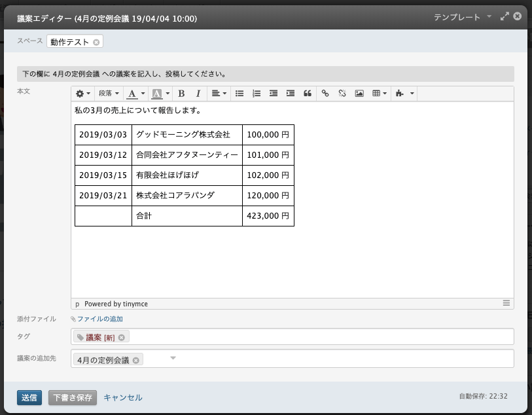Insert a bulleted list

click(x=239, y=94)
